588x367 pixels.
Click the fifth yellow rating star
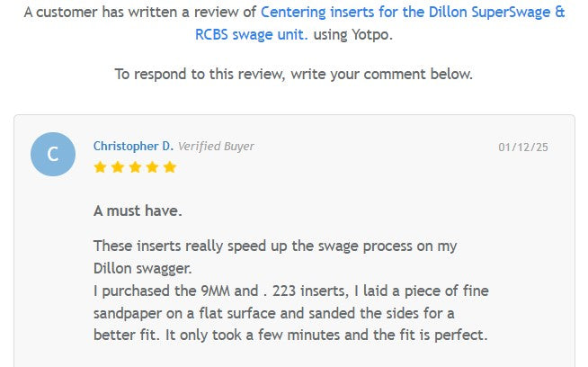tap(170, 166)
